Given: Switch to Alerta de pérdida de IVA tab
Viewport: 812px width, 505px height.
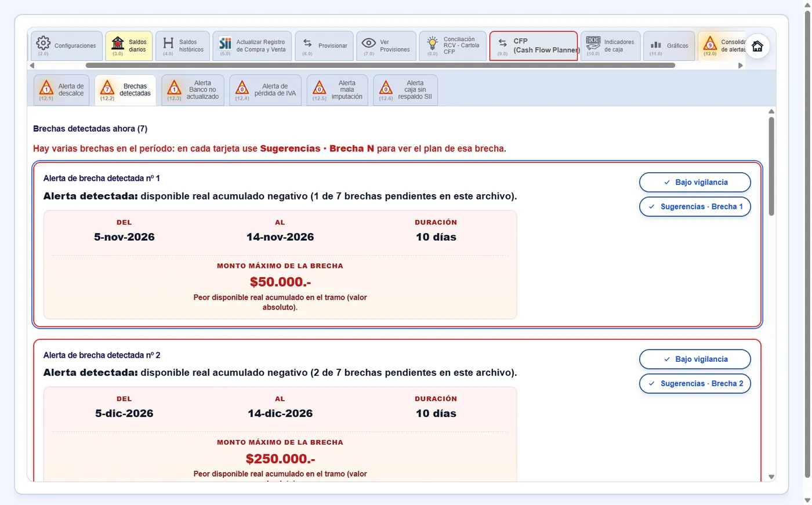Looking at the screenshot, I should tap(266, 90).
